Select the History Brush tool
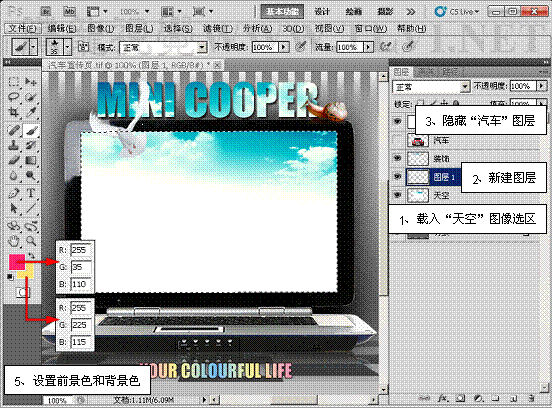Screen dimensions: 552x408 click(x=31, y=145)
